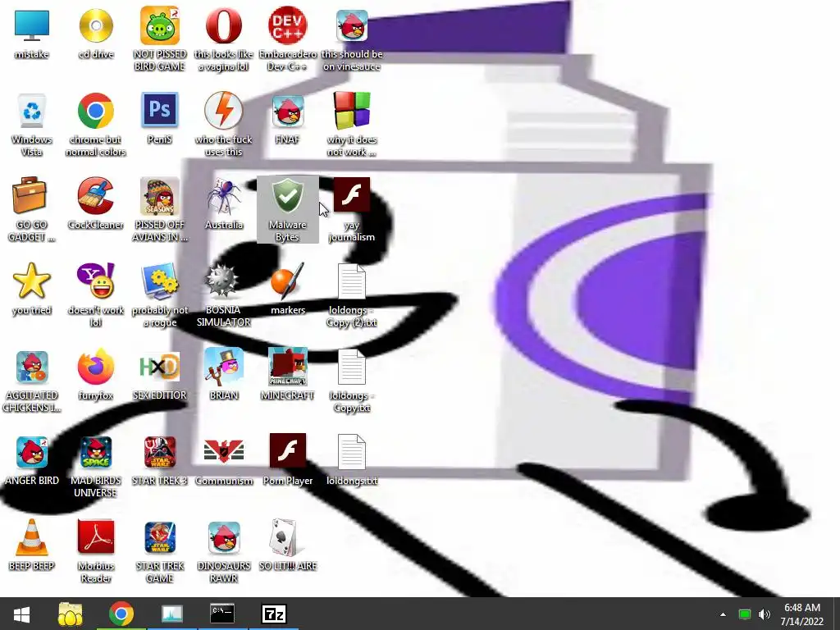The image size is (840, 630).
Task: Select 'BOSNIA SIMULATOR' mine icon
Action: click(x=222, y=281)
